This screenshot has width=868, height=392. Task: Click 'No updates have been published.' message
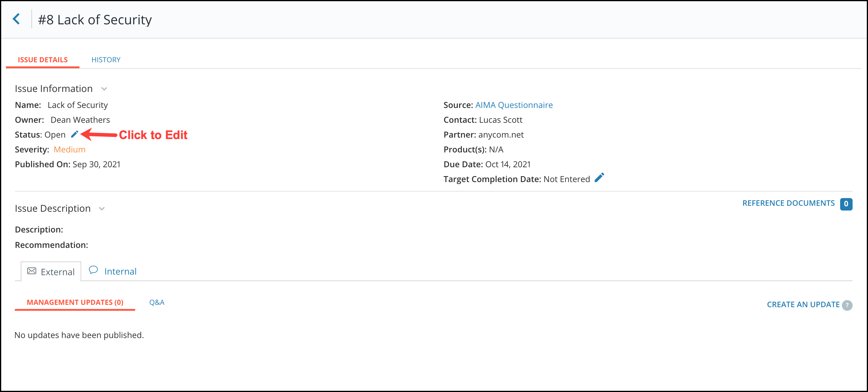tap(79, 335)
